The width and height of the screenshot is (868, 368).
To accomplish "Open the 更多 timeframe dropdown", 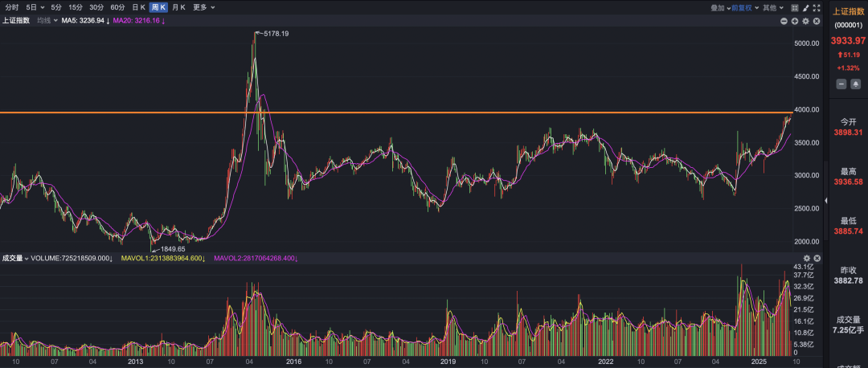I will pos(203,7).
